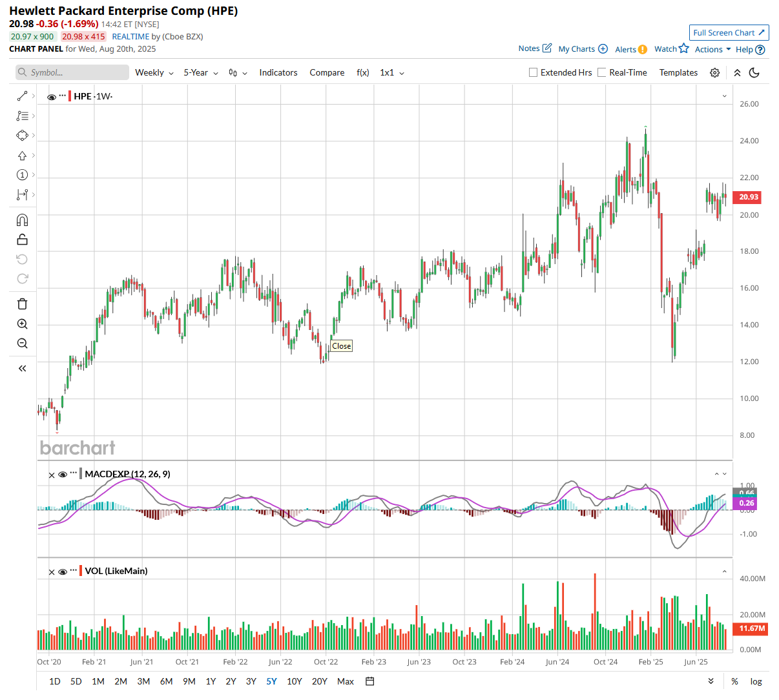Select the arrow marker tool
779x700 pixels.
click(x=22, y=156)
